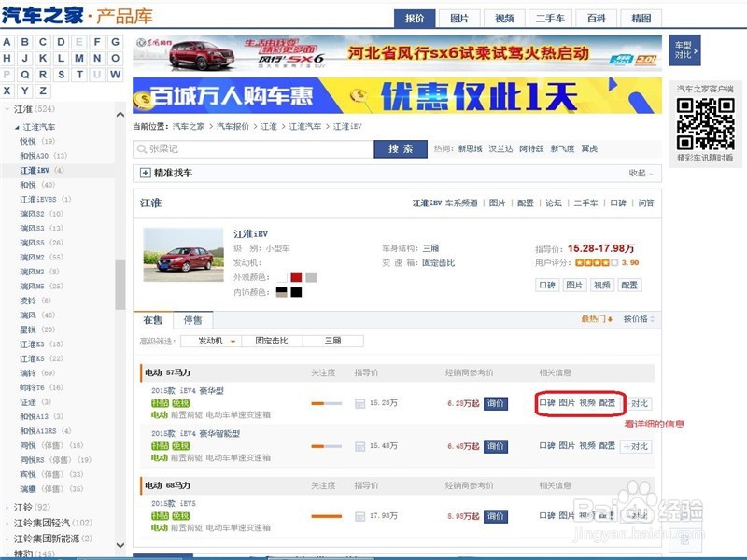747x560 pixels.
Task: Open the 百科 nav tab
Action: 596,19
